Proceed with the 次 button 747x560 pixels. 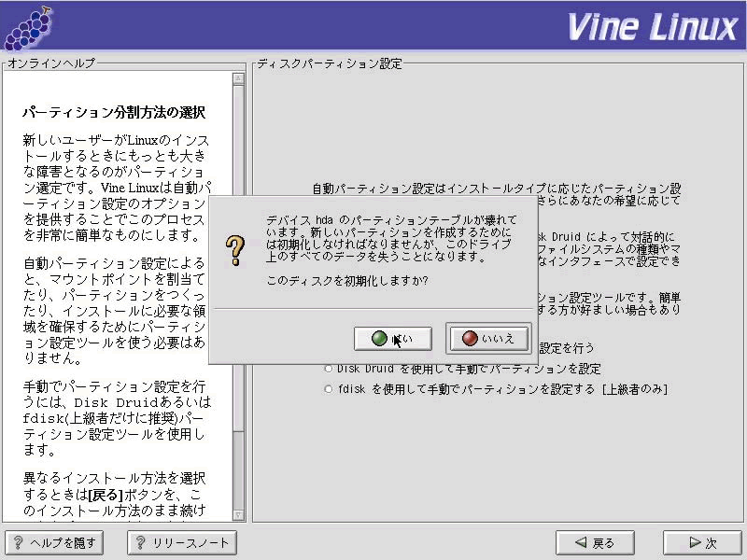[703, 542]
